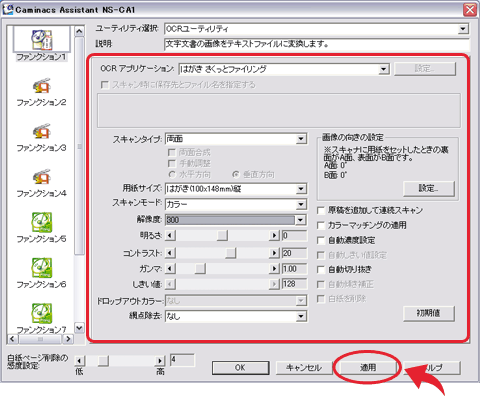Click 設定 button beside OCR application
The image size is (480, 396).
tap(425, 69)
